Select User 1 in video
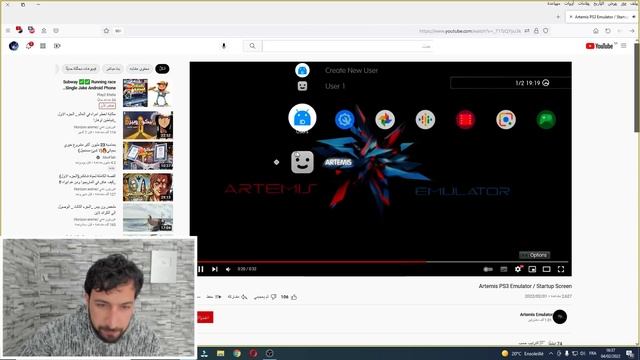The image size is (640, 360). [335, 86]
